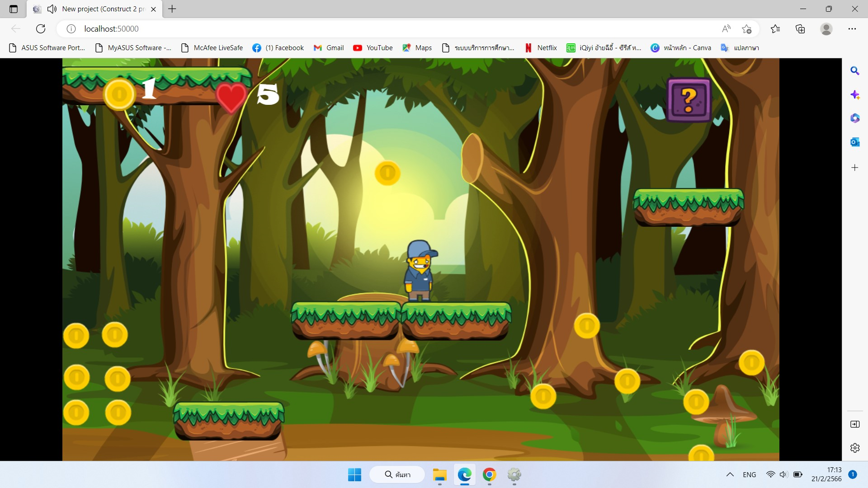Open Google Chrome from taskbar
The height and width of the screenshot is (488, 868).
[489, 475]
